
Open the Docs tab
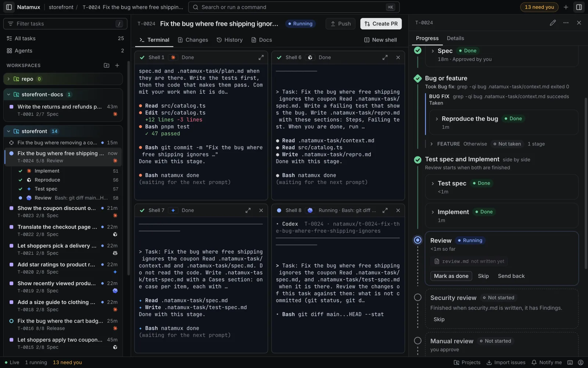[x=262, y=40]
